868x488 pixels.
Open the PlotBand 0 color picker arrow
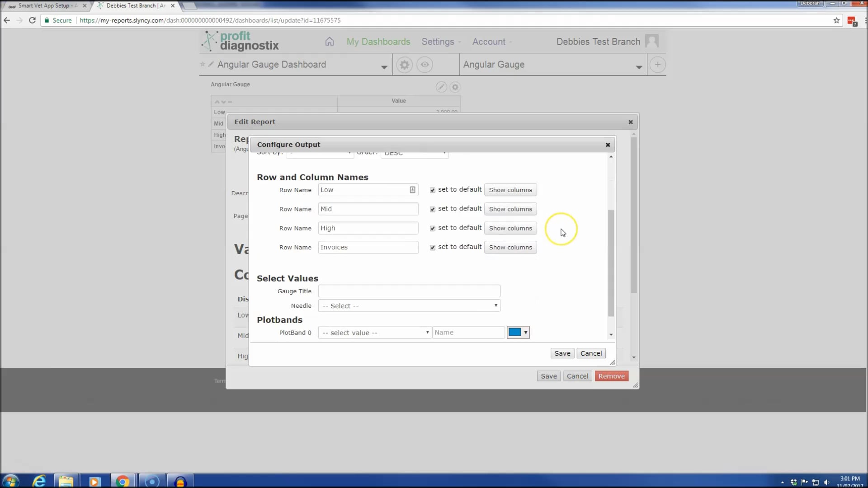pyautogui.click(x=525, y=333)
